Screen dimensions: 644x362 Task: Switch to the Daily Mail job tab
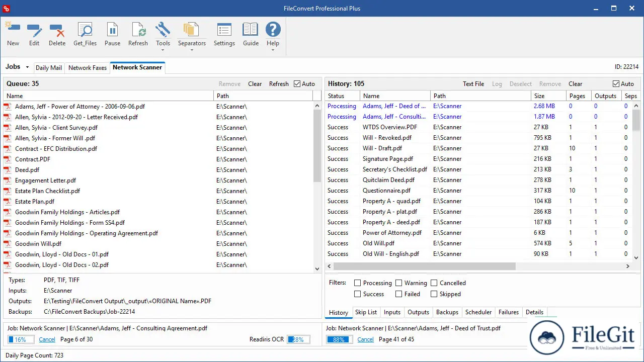[49, 68]
